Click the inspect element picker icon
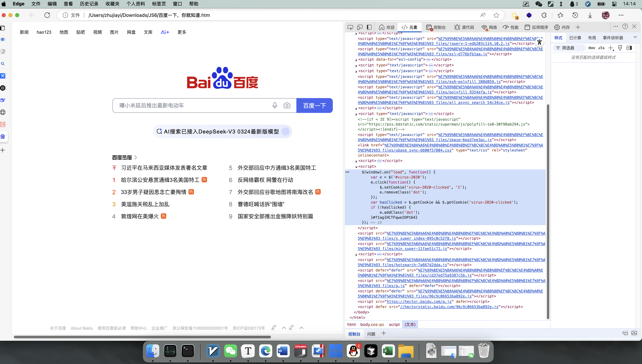Viewport: 642px width, 364px height. coord(350,27)
